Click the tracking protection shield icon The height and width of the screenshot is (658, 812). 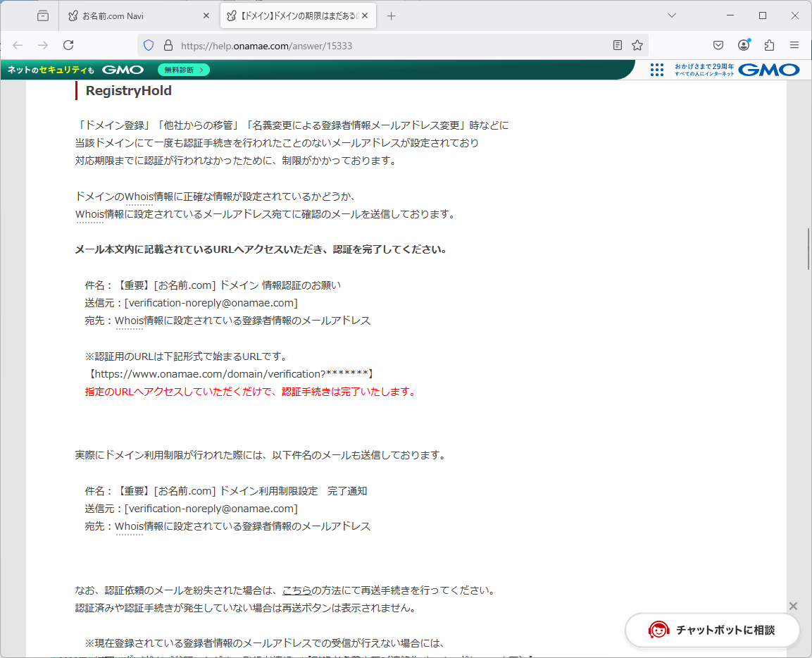point(149,45)
